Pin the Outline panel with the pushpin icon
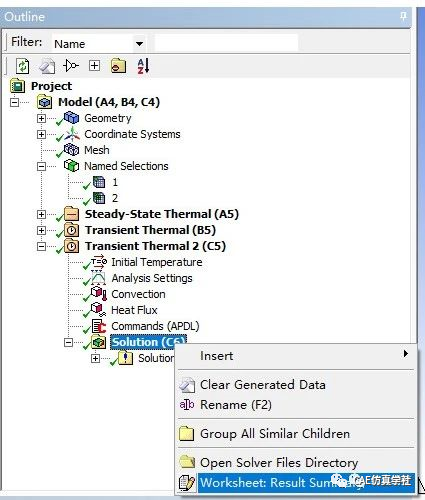 point(403,16)
